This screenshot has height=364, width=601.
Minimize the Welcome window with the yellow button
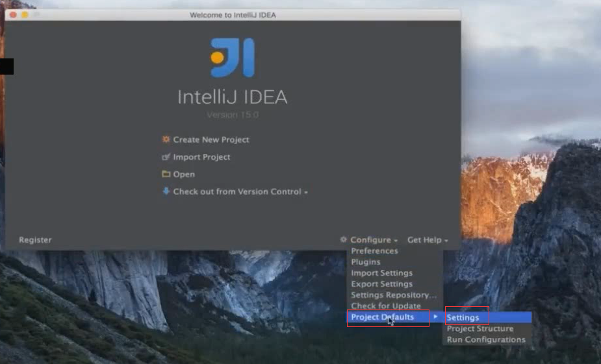pos(25,14)
